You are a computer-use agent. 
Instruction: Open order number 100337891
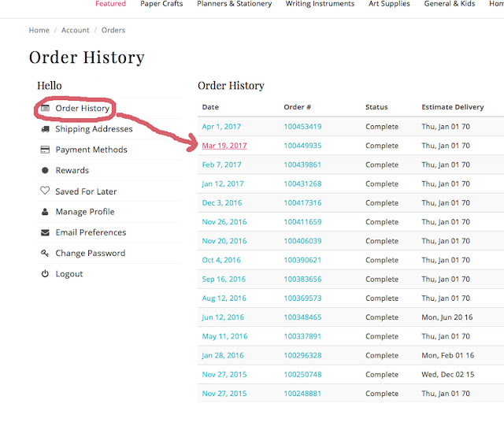[302, 336]
